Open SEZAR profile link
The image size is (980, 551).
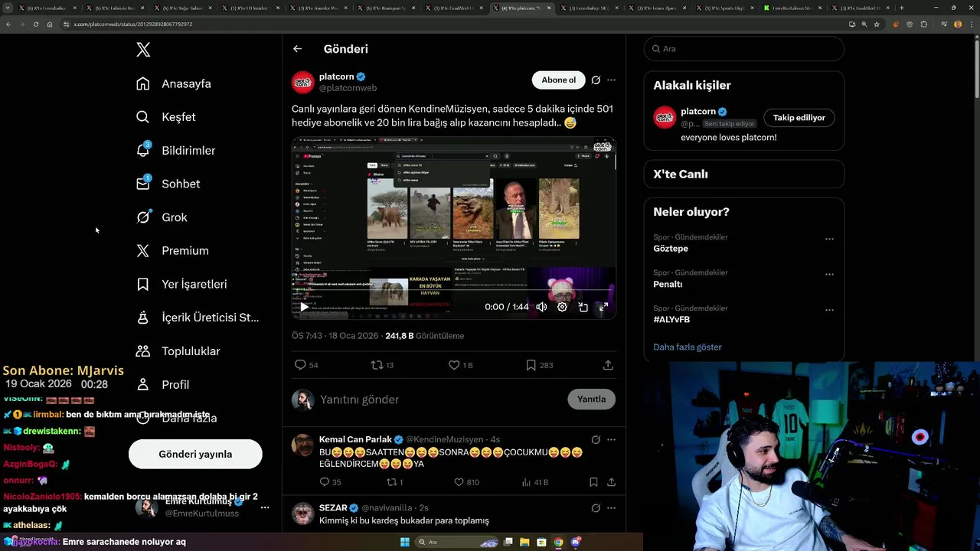[x=333, y=507]
